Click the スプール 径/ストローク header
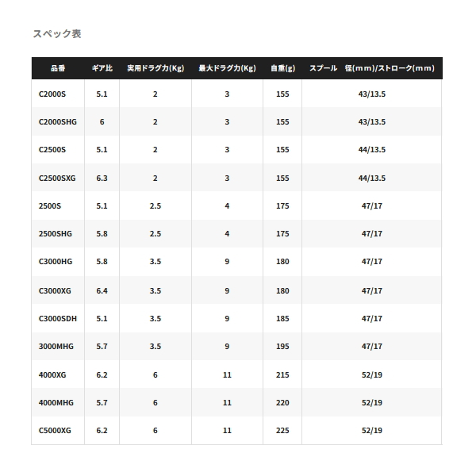The image size is (476, 476). [x=372, y=68]
